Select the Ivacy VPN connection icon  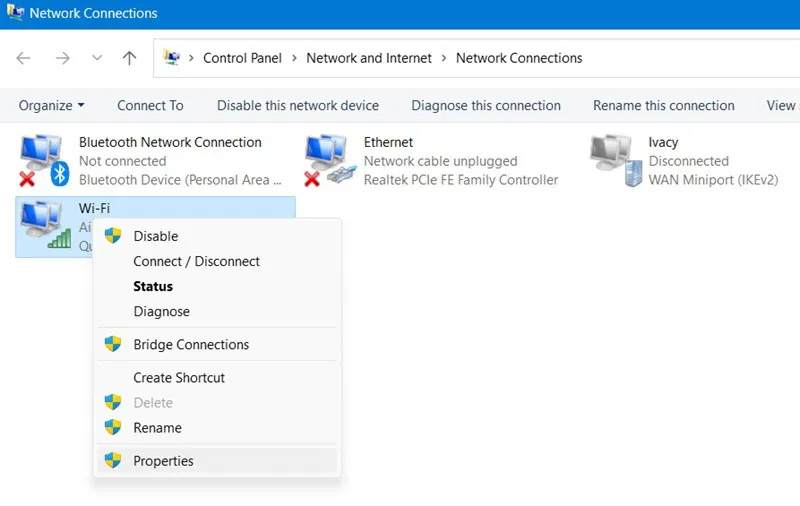[x=615, y=161]
